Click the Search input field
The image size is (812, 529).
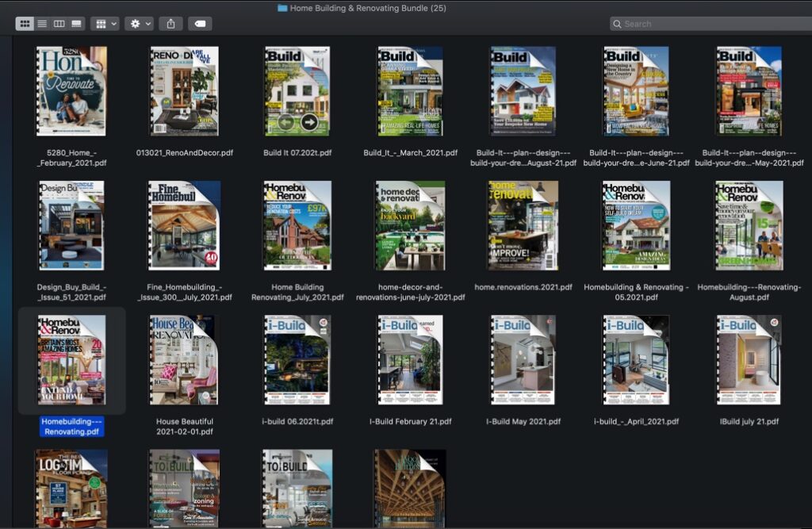706,24
